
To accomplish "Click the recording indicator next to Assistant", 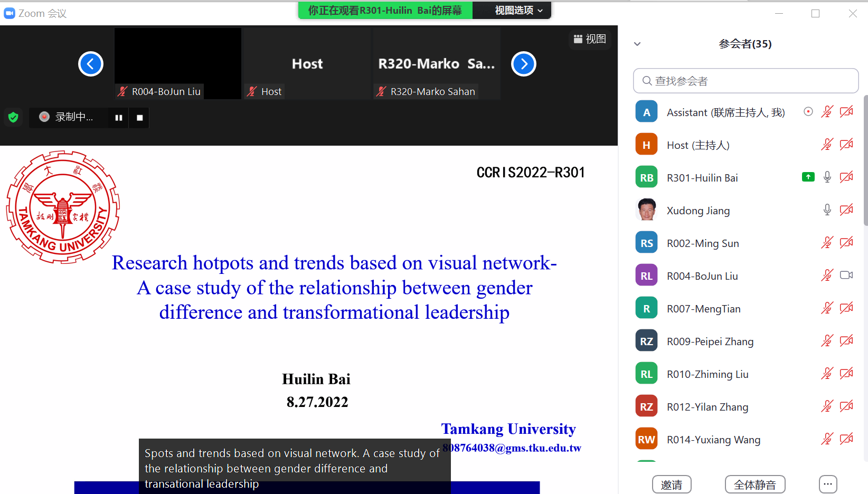I will coord(808,112).
